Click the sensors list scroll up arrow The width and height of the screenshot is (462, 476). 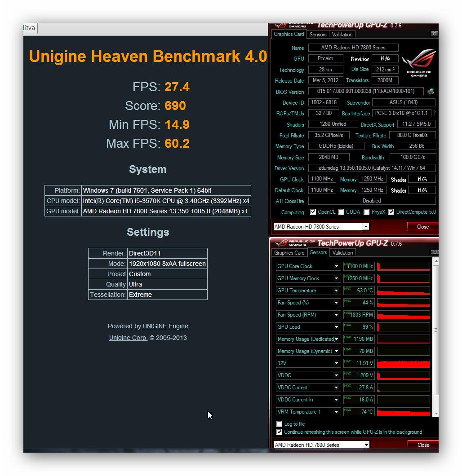436,261
